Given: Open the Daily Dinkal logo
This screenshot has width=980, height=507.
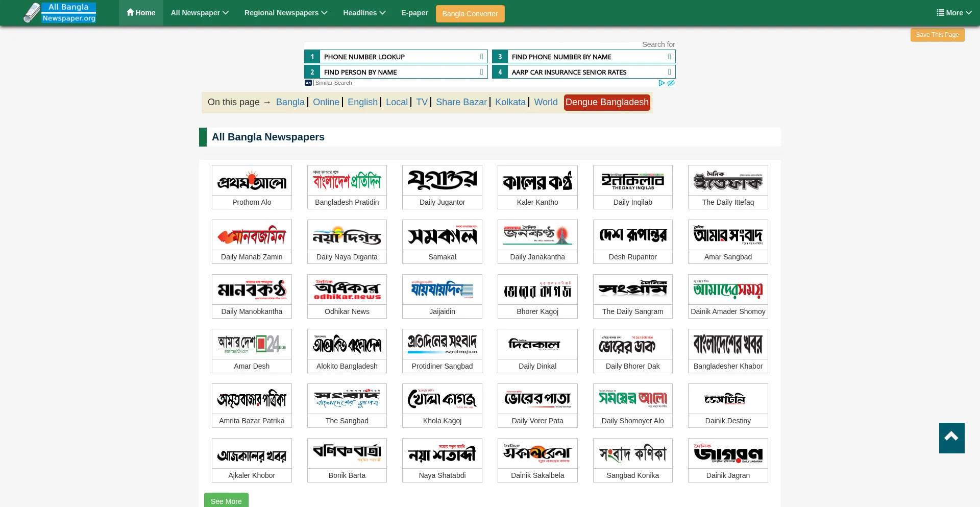Looking at the screenshot, I should pyautogui.click(x=537, y=344).
